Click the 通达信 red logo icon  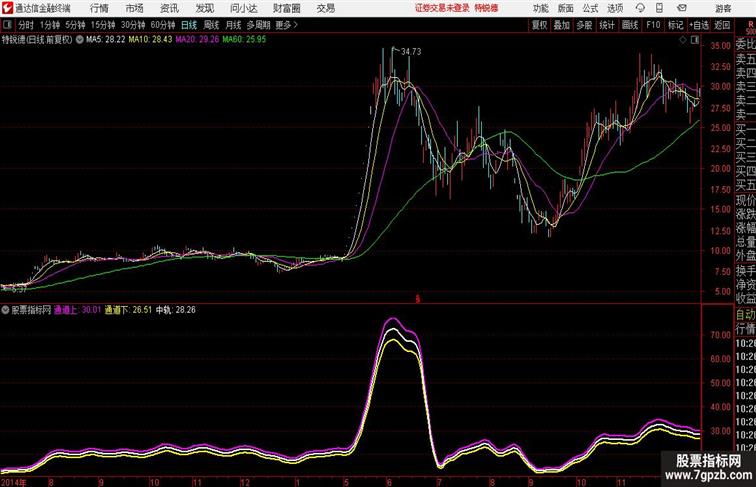8,8
